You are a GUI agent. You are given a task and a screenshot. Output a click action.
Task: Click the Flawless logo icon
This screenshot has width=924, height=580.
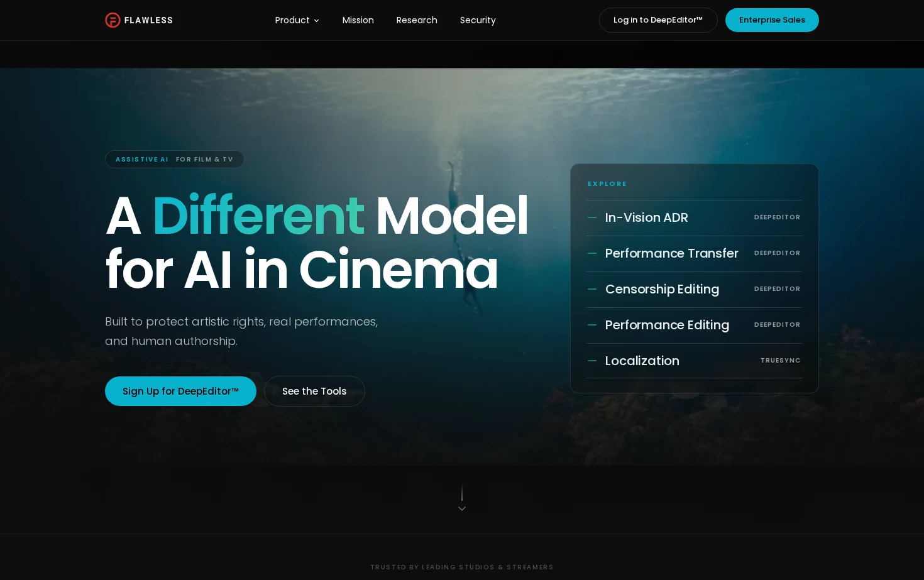click(x=113, y=20)
